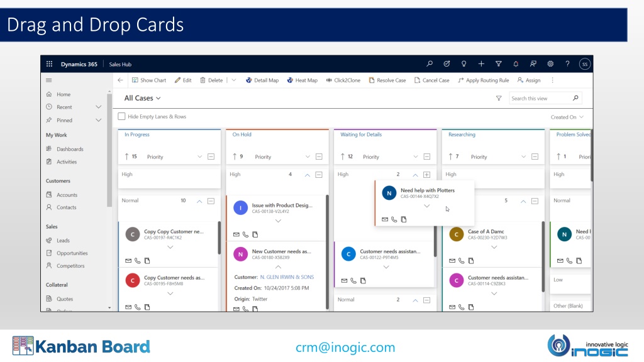Open the Created On sort dropdown
Screen dimensions: 644x362
(x=567, y=118)
